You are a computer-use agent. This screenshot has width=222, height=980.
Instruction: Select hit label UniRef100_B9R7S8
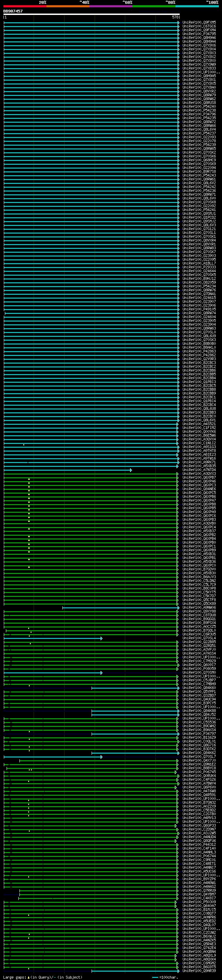(x=199, y=172)
